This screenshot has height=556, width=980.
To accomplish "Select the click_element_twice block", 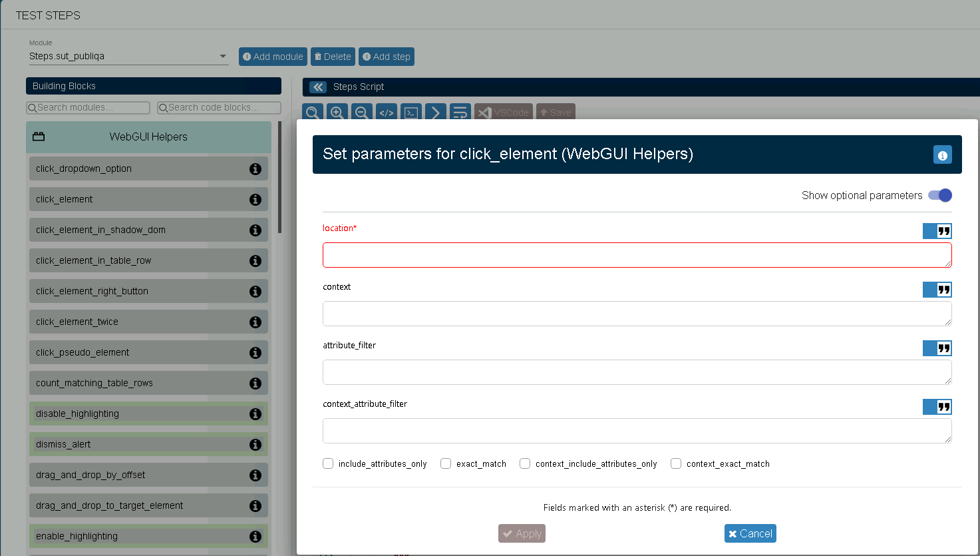I will [x=148, y=322].
